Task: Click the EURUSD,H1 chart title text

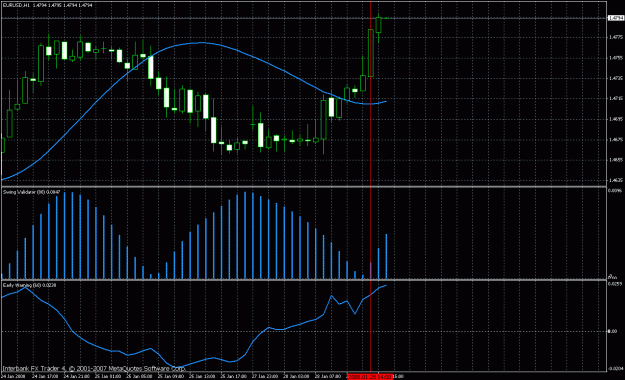Action: coord(16,5)
